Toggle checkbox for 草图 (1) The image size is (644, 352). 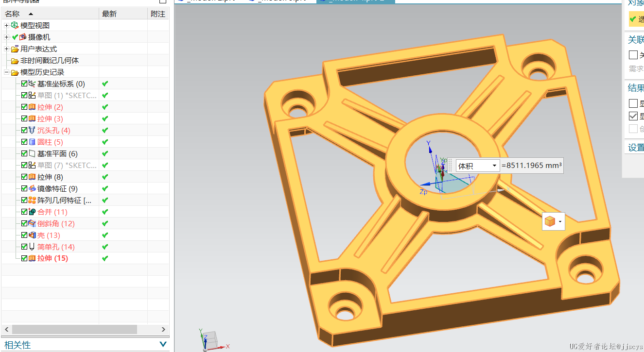(x=24, y=95)
